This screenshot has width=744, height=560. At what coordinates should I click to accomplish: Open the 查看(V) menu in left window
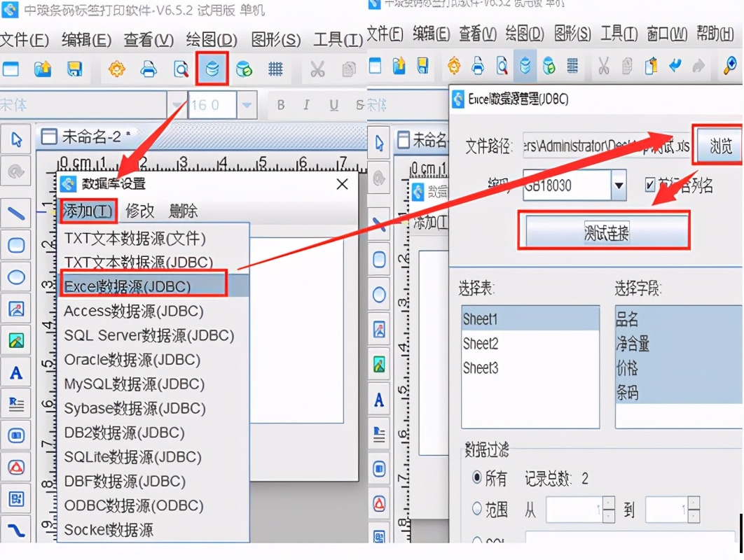(149, 41)
